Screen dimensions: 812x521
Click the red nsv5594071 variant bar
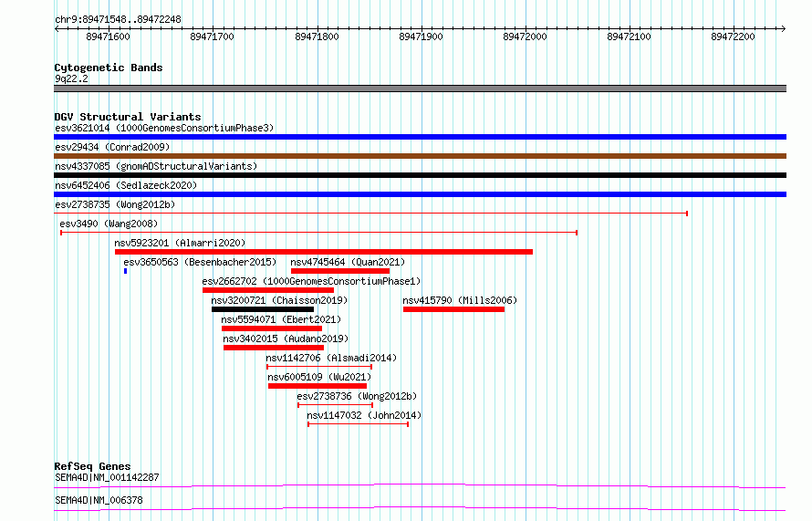[272, 328]
